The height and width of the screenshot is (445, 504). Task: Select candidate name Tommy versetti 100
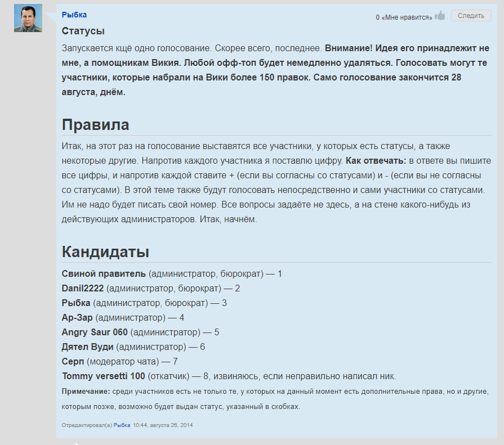(104, 376)
